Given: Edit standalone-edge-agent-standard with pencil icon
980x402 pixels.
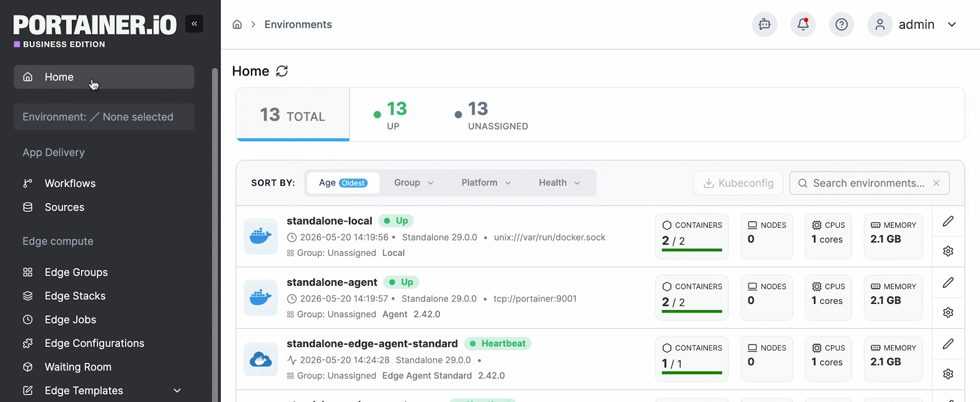Looking at the screenshot, I should 948,344.
